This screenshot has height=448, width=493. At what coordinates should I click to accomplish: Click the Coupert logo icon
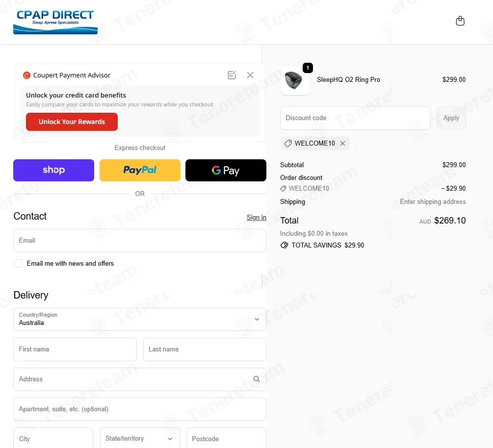(x=27, y=75)
